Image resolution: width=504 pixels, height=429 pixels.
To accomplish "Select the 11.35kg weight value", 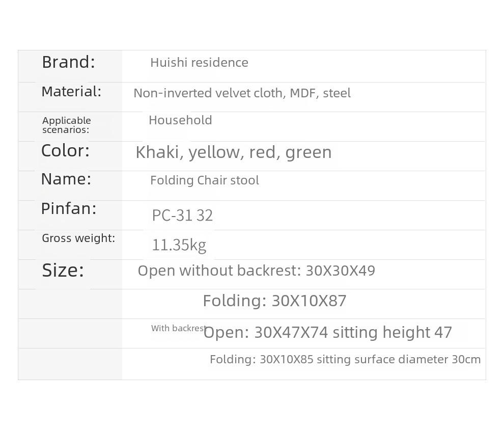I will pos(179,245).
